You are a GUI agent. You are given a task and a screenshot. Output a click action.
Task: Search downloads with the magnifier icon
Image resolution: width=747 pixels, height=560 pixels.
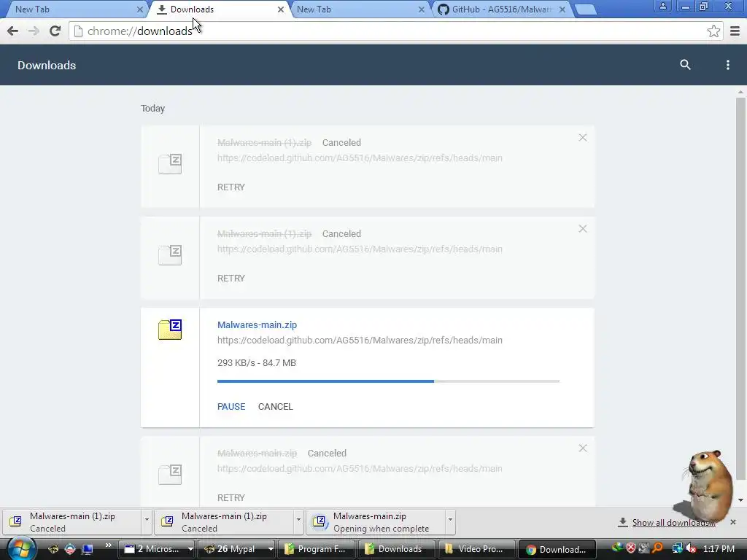685,65
